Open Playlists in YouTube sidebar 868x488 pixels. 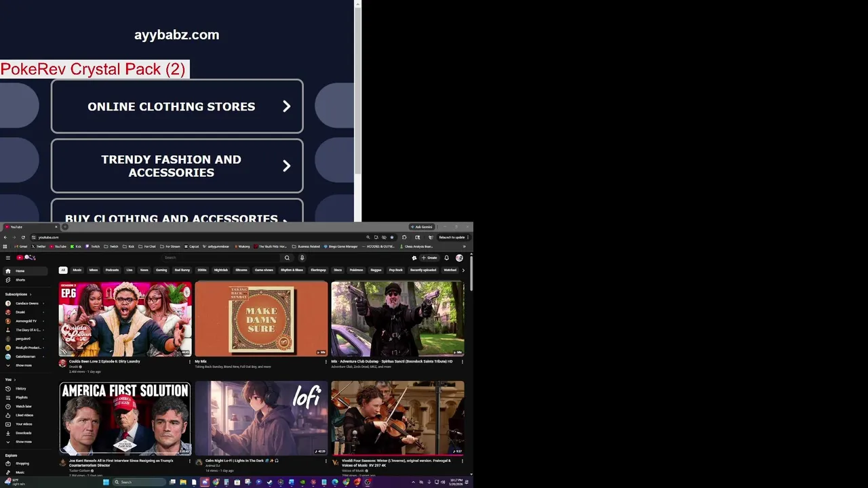coord(24,397)
